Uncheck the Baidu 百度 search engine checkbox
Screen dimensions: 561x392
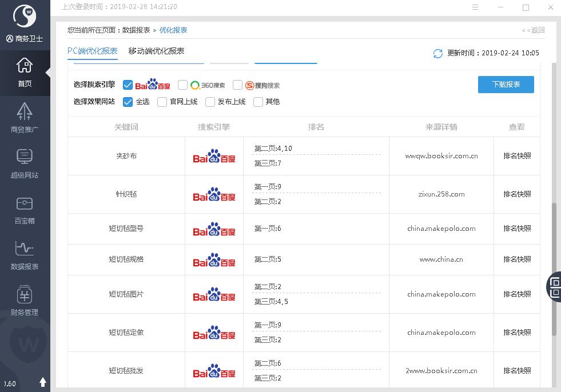[128, 85]
